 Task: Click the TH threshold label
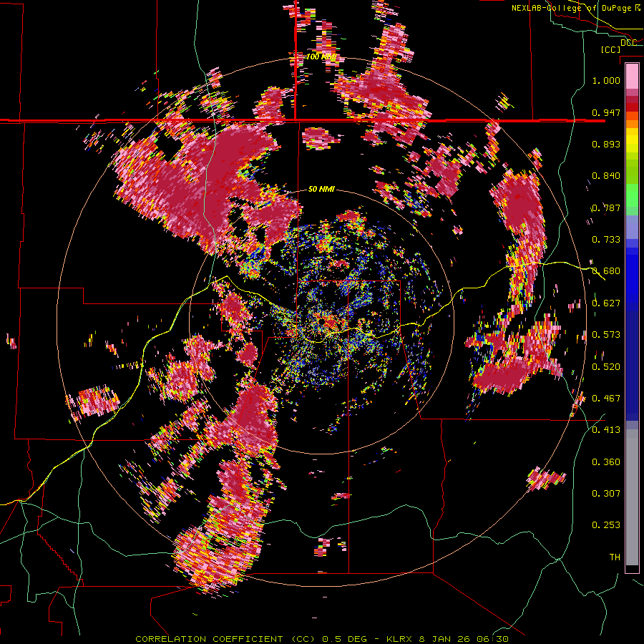click(615, 557)
